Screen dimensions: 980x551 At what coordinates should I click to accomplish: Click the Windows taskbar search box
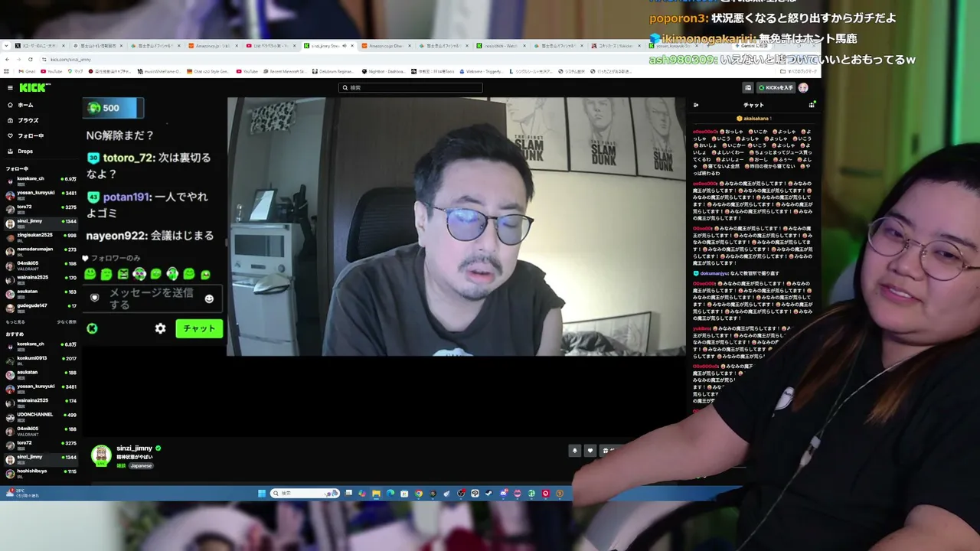coord(305,494)
